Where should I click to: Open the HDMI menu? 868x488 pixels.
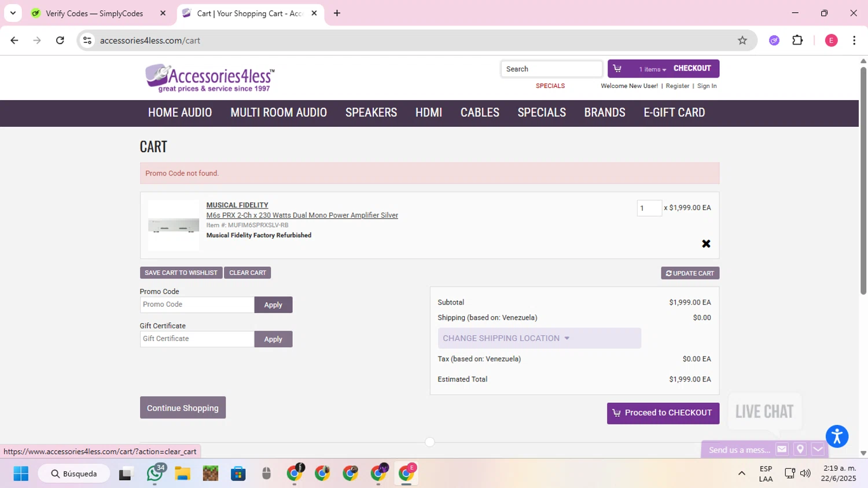(x=429, y=112)
